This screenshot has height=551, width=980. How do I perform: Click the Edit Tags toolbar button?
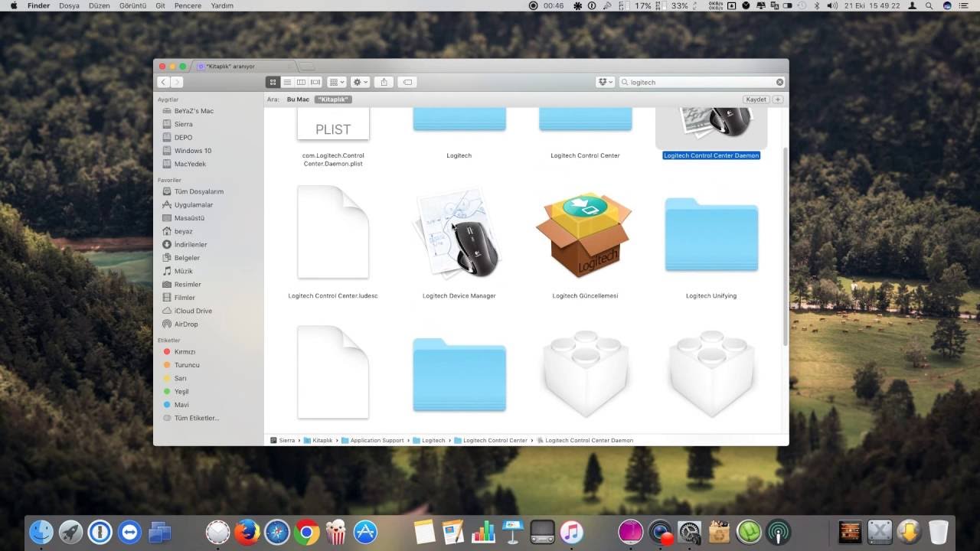point(407,82)
